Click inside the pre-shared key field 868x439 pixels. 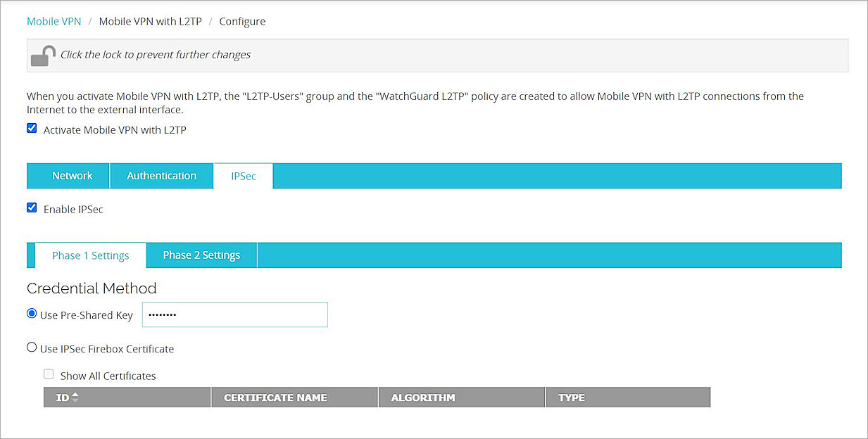coord(234,314)
